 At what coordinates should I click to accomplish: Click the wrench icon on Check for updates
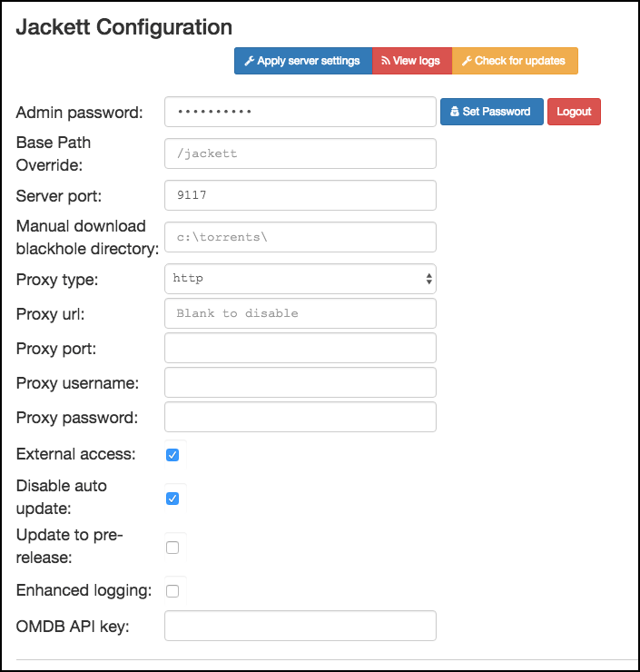pos(467,61)
